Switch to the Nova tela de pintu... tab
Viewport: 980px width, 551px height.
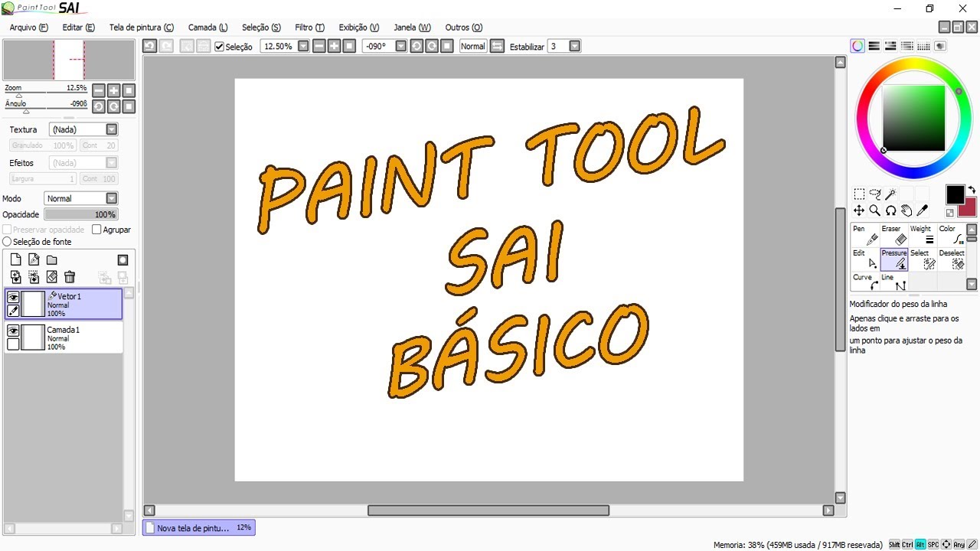pyautogui.click(x=198, y=528)
